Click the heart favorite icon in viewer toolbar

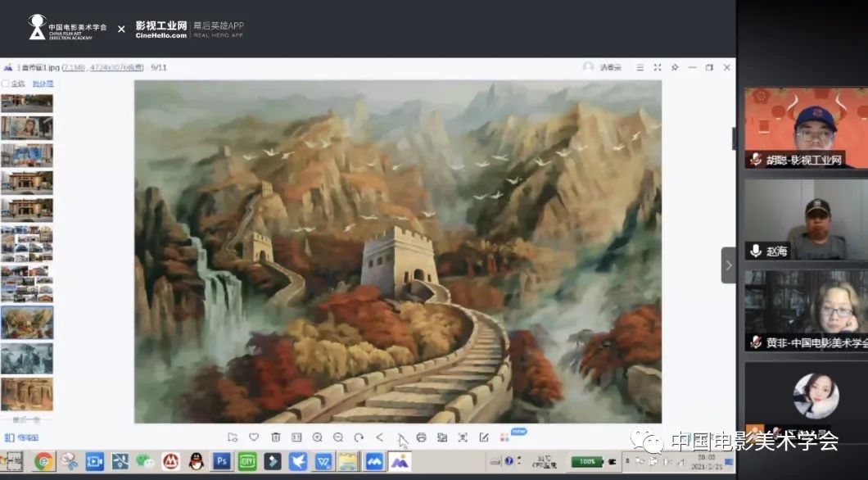(x=254, y=437)
